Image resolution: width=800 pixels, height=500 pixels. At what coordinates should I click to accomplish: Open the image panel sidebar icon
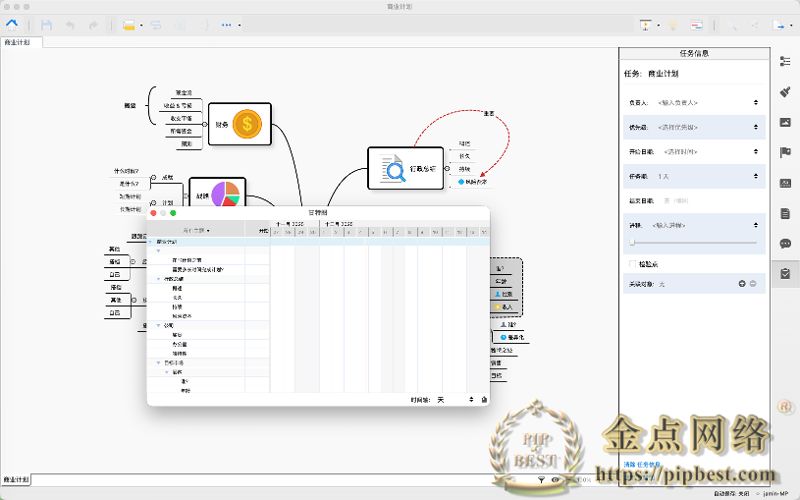point(785,122)
